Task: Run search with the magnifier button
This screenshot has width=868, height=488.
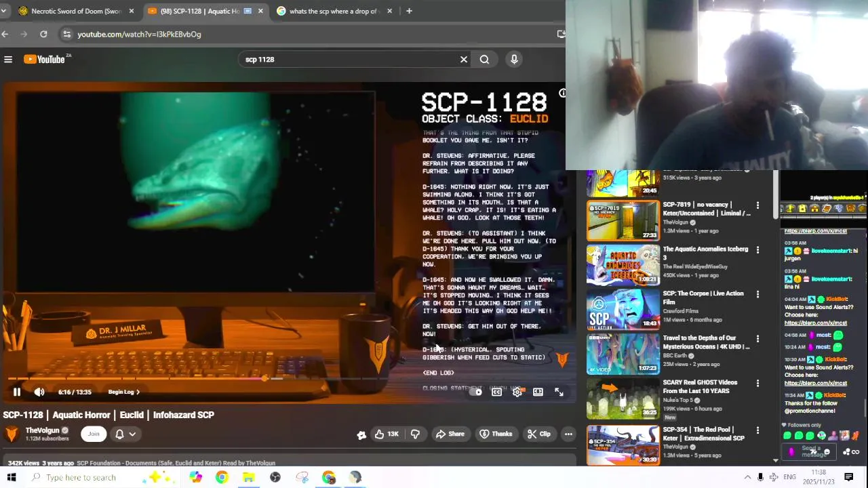Action: coord(484,60)
